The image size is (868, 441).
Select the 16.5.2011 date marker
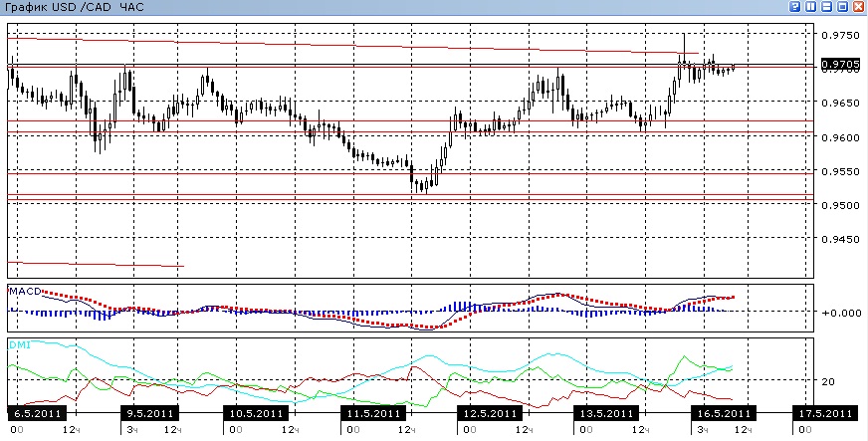(x=723, y=413)
